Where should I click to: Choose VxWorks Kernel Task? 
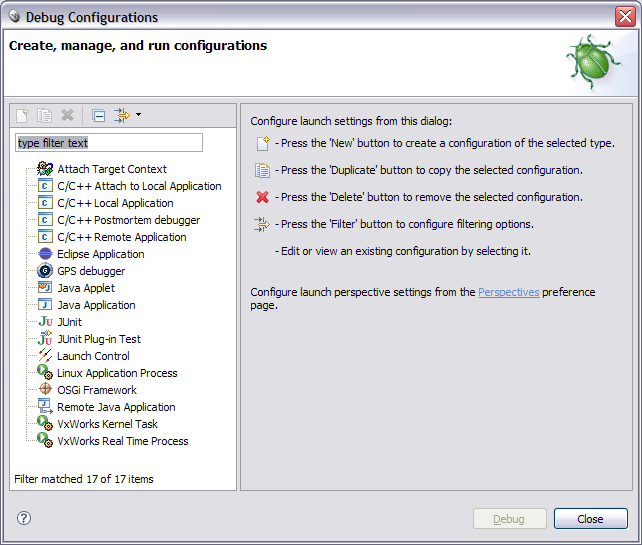pos(107,424)
